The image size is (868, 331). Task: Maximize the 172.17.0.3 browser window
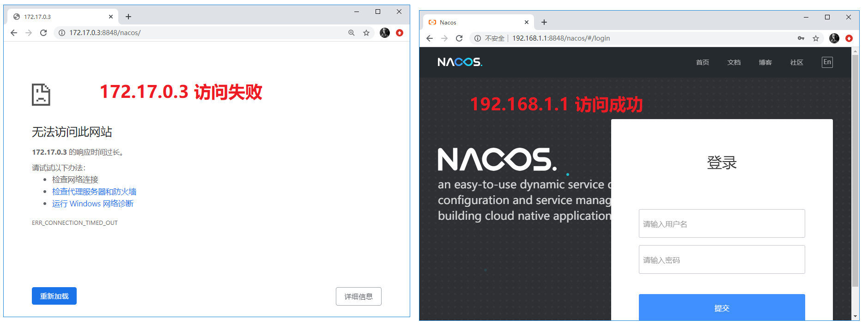pos(378,12)
